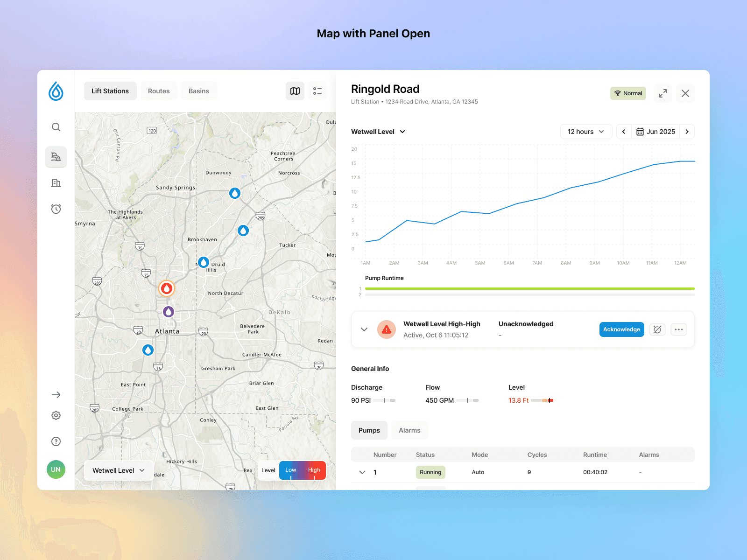The width and height of the screenshot is (747, 560).
Task: Select the purple station marker near Atlanta
Action: click(x=169, y=312)
